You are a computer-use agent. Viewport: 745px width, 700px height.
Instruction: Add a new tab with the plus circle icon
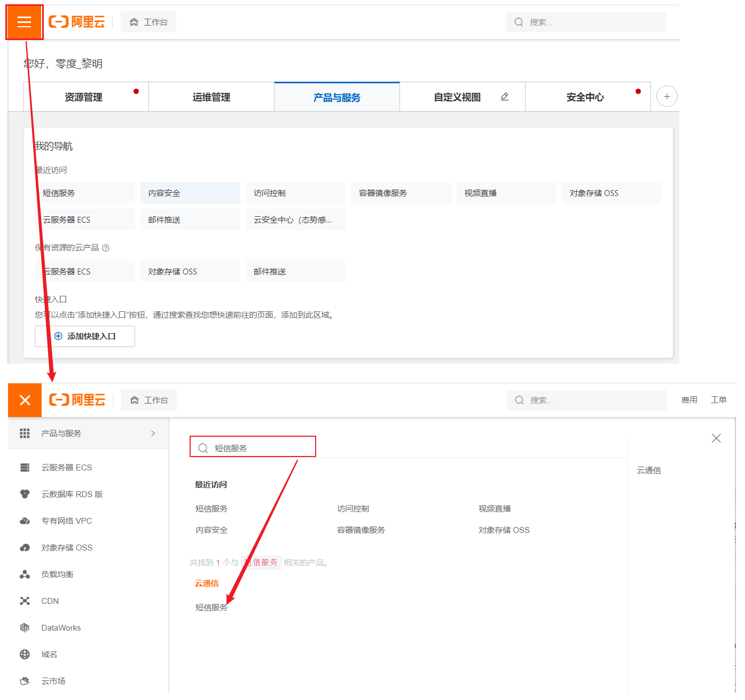pyautogui.click(x=666, y=97)
